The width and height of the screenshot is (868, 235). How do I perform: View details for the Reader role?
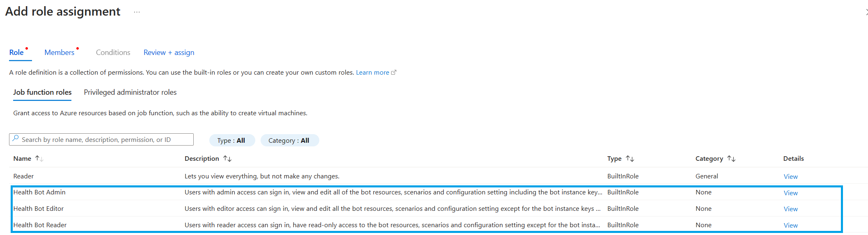(790, 176)
